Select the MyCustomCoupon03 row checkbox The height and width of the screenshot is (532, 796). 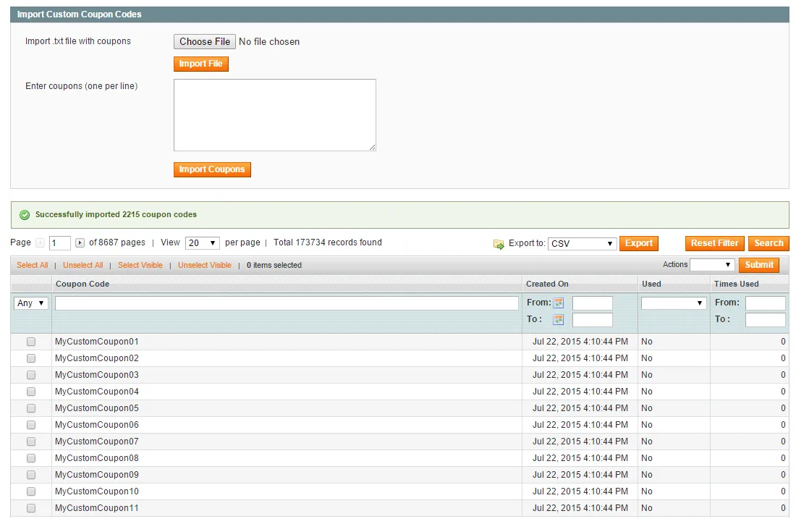31,375
